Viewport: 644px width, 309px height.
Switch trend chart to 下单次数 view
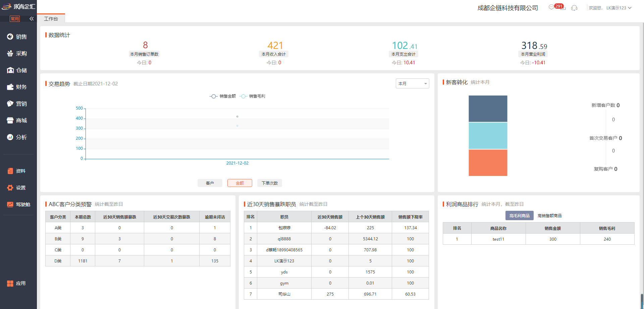(270, 183)
